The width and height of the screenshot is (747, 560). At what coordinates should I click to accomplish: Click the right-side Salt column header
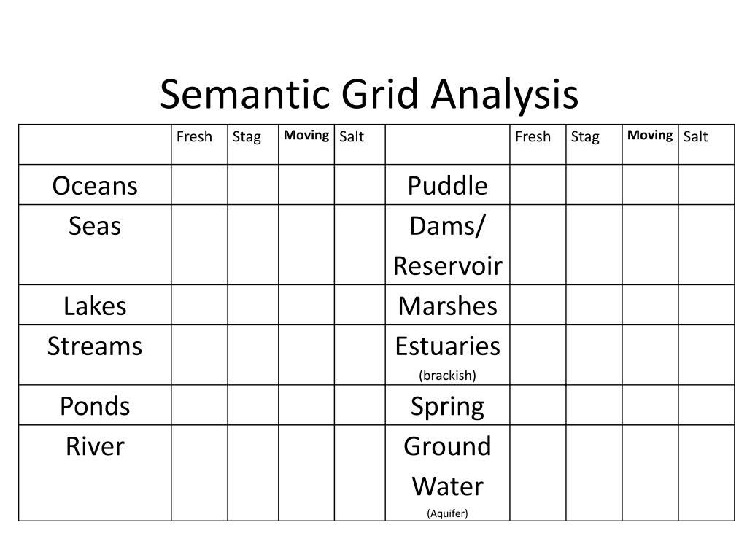click(x=695, y=136)
